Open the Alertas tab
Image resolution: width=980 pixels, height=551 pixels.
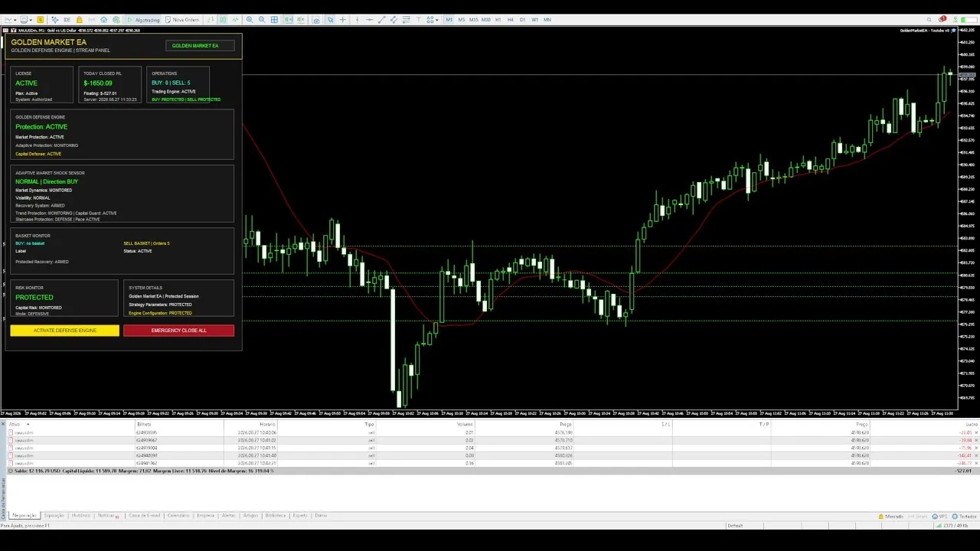(x=228, y=515)
